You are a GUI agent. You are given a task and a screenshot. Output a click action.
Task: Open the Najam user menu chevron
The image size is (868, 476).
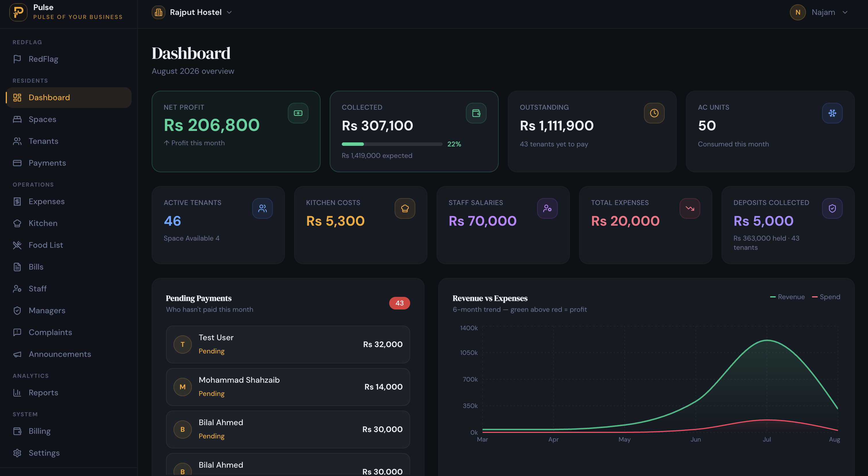coord(845,12)
